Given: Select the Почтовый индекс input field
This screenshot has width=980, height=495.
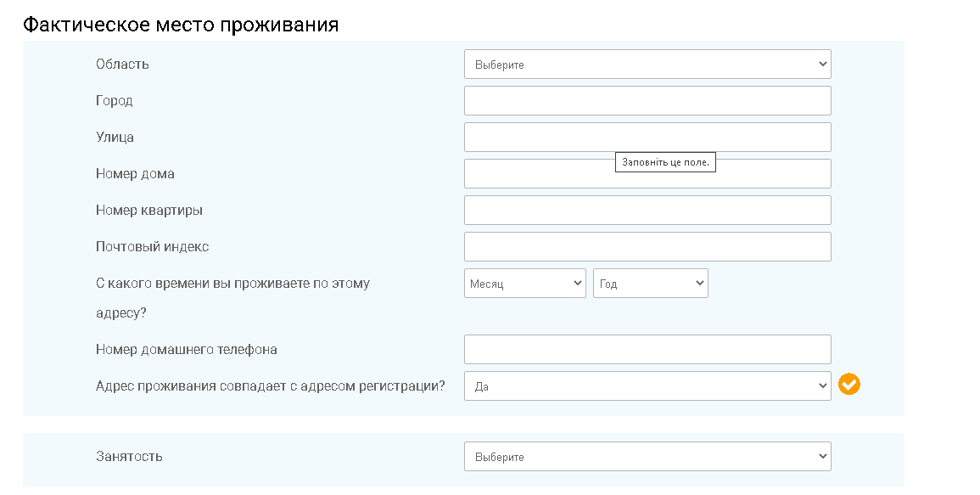Looking at the screenshot, I should point(647,246).
